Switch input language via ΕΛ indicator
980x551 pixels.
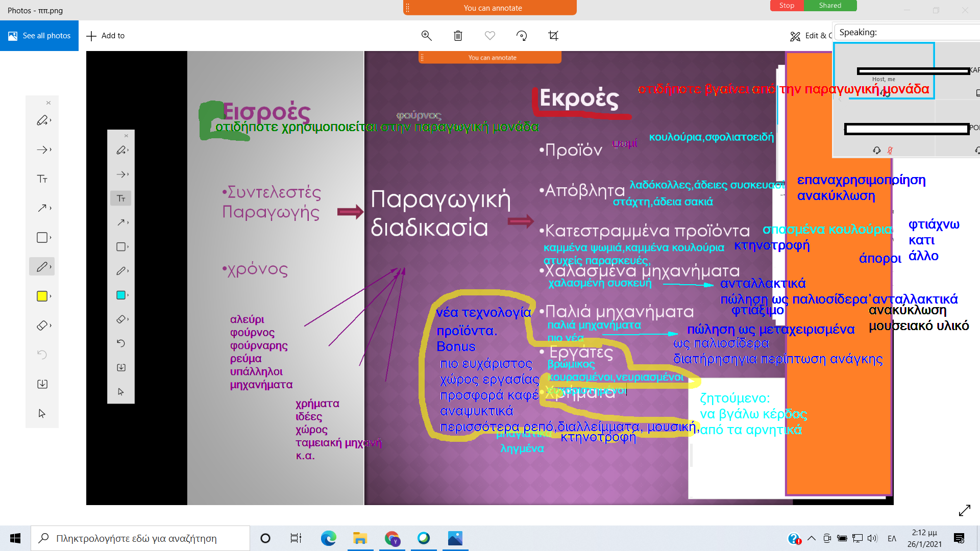[x=892, y=538]
